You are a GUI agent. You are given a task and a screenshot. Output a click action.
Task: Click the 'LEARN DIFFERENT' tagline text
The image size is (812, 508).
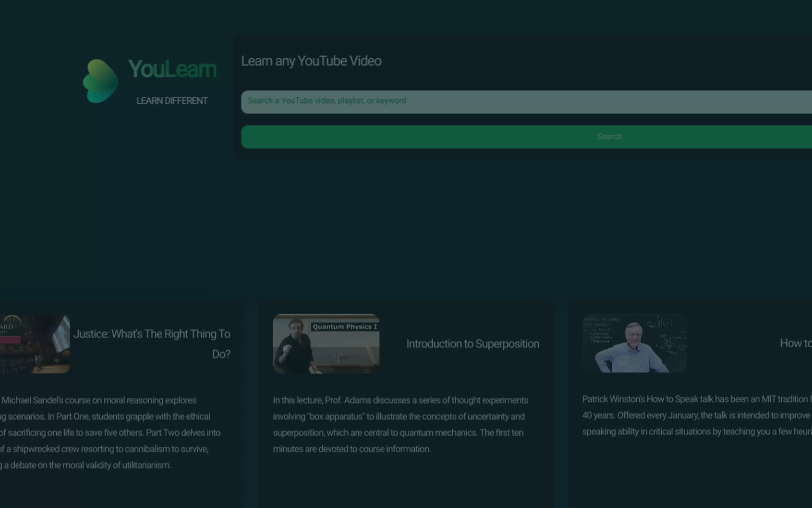[x=172, y=100]
